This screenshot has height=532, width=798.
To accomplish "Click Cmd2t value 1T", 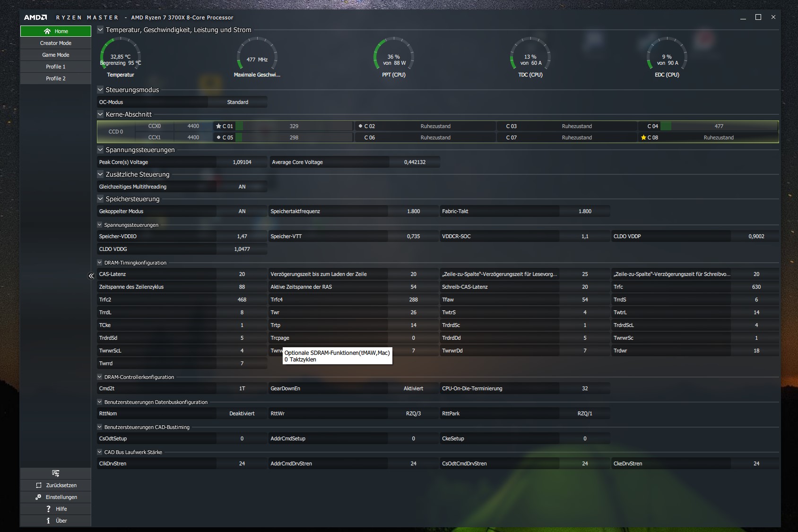I will (242, 388).
